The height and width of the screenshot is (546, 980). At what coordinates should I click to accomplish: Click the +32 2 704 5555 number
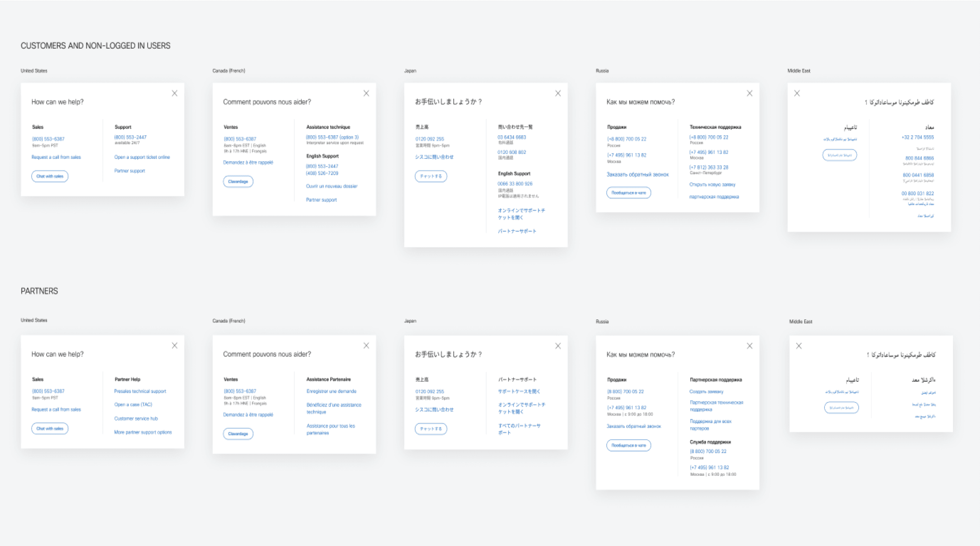917,137
